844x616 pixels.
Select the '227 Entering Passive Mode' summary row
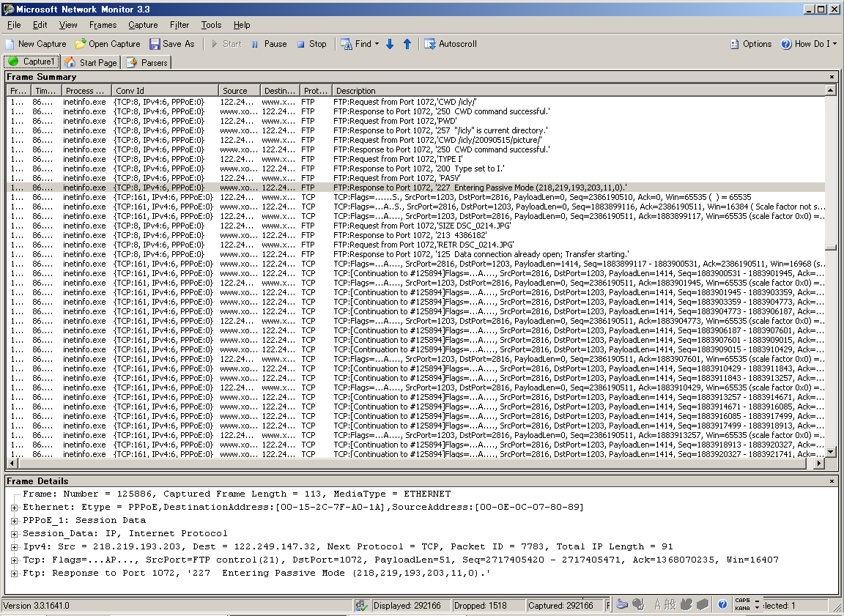(415, 188)
